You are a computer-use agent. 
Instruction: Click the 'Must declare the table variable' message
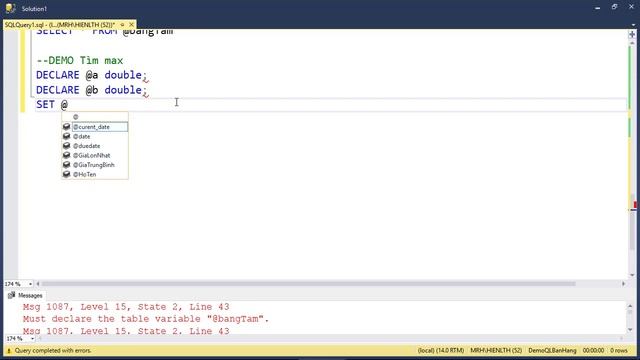tap(146, 319)
